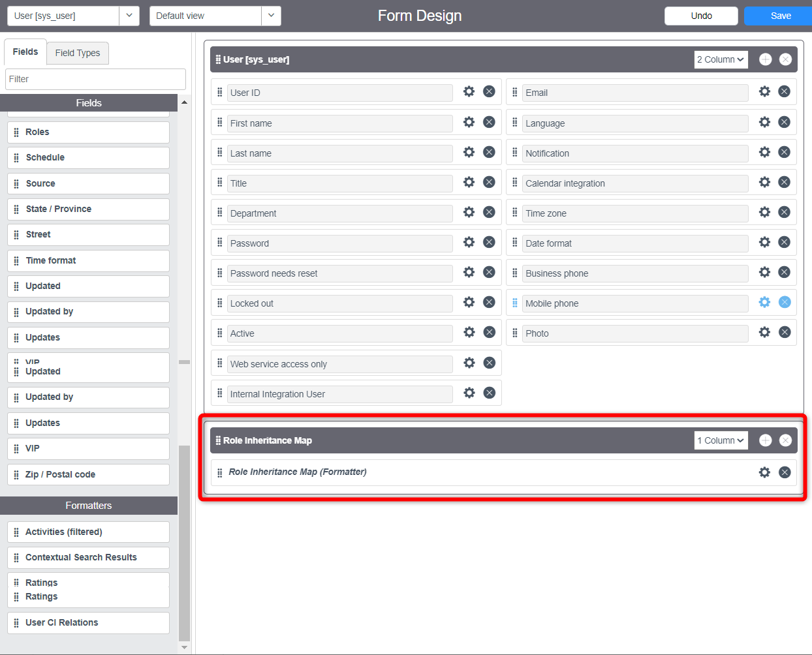812x655 pixels.
Task: Remove the Role Inheritance Map section
Action: (785, 440)
